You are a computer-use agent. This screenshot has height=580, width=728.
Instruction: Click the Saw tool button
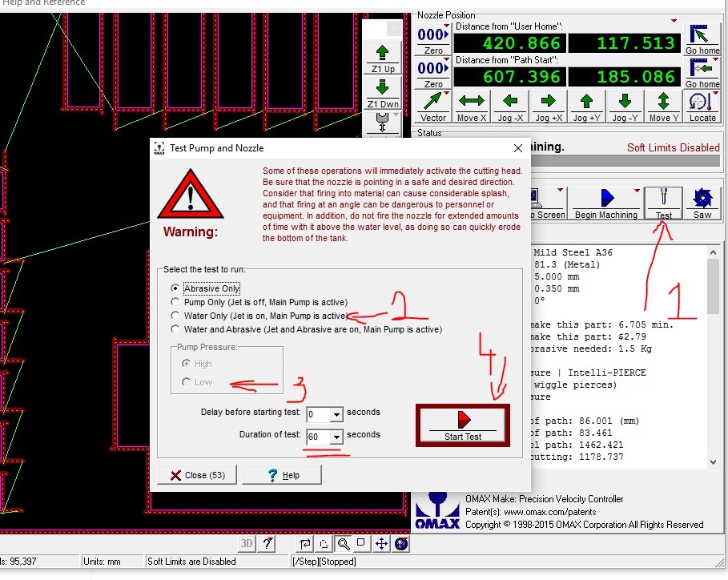[702, 203]
